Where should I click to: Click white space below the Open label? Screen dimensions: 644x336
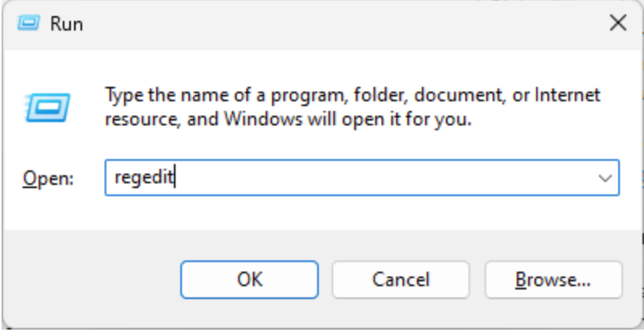[47, 211]
